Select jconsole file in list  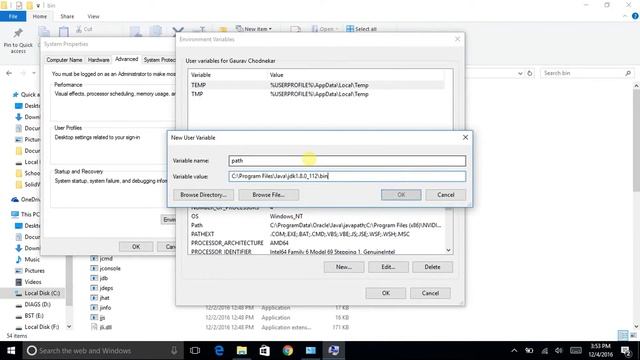tap(105, 268)
